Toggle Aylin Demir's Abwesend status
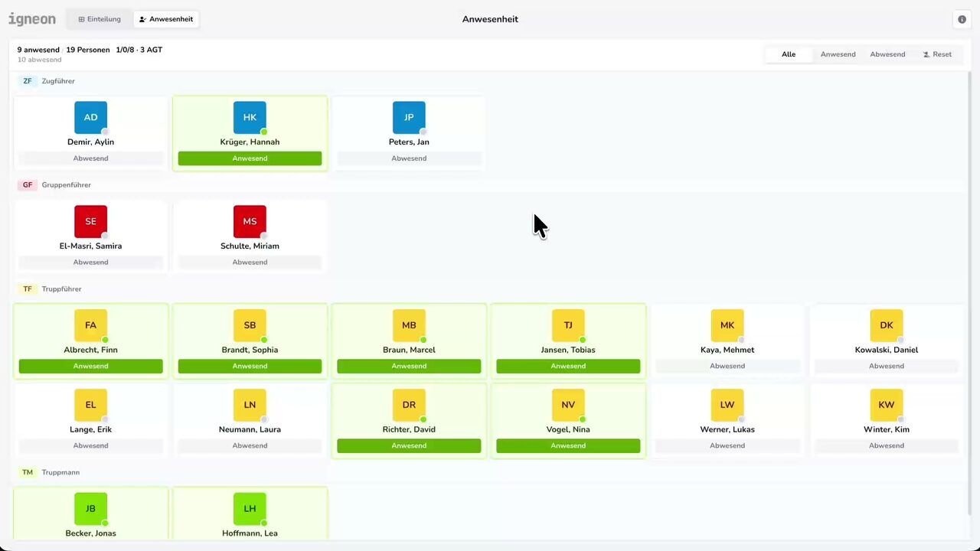 pos(91,158)
